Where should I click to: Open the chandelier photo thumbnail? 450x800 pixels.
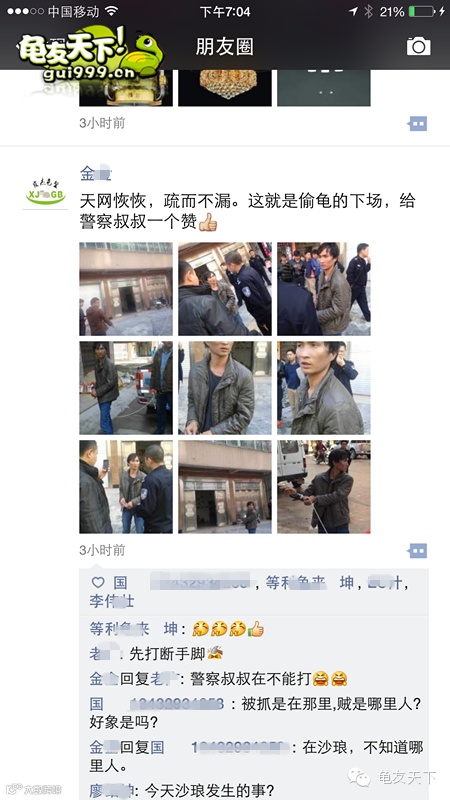(x=225, y=88)
